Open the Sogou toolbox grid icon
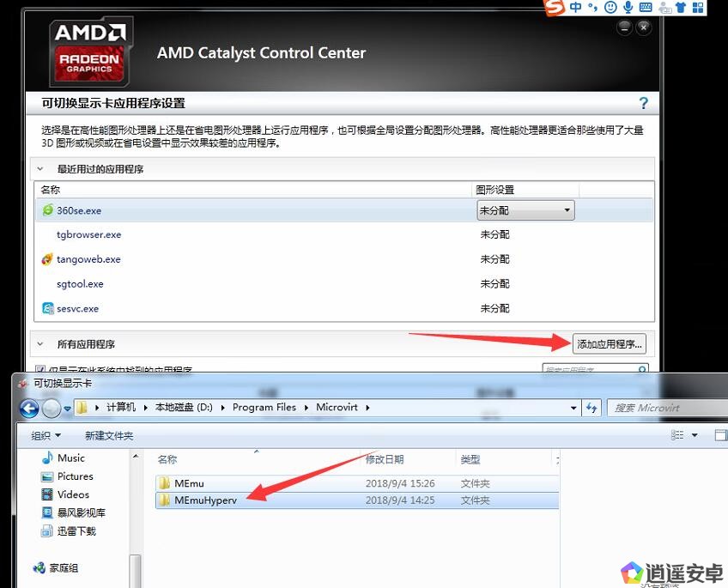This screenshot has height=588, width=728. point(698,8)
